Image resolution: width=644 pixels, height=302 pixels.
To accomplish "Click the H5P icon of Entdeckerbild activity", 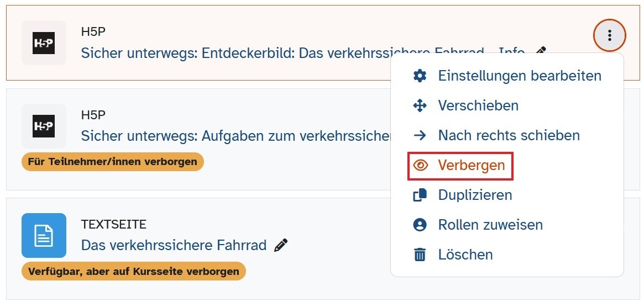I will click(x=44, y=43).
